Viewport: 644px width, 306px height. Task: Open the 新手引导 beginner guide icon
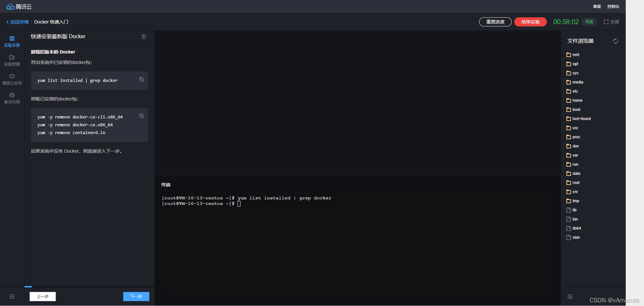click(12, 98)
